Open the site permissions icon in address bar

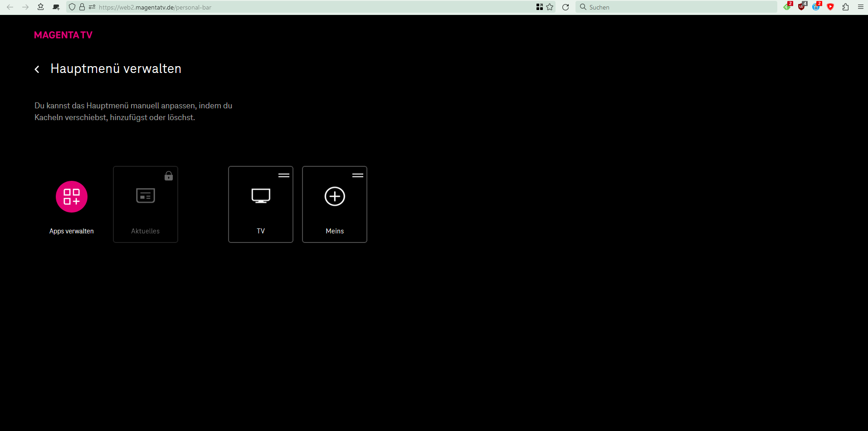coord(92,7)
